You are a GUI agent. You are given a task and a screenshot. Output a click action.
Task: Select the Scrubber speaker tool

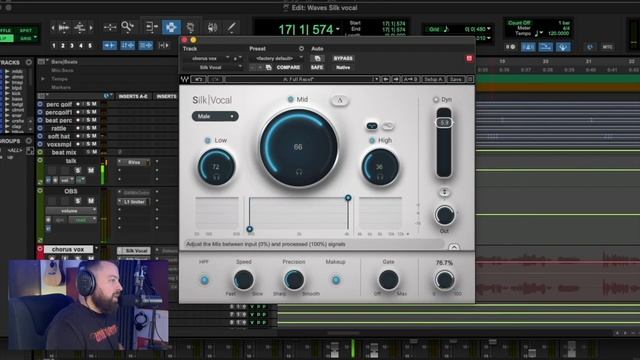coord(212,27)
